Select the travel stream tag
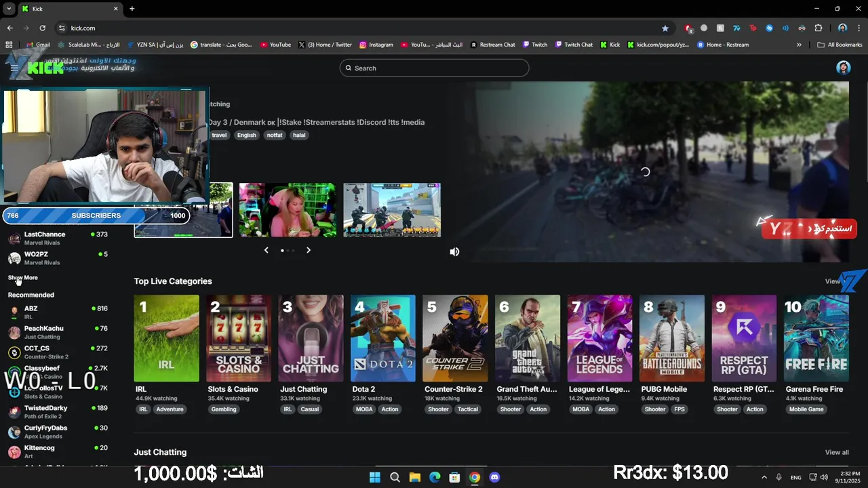This screenshot has height=488, width=868. [219, 135]
